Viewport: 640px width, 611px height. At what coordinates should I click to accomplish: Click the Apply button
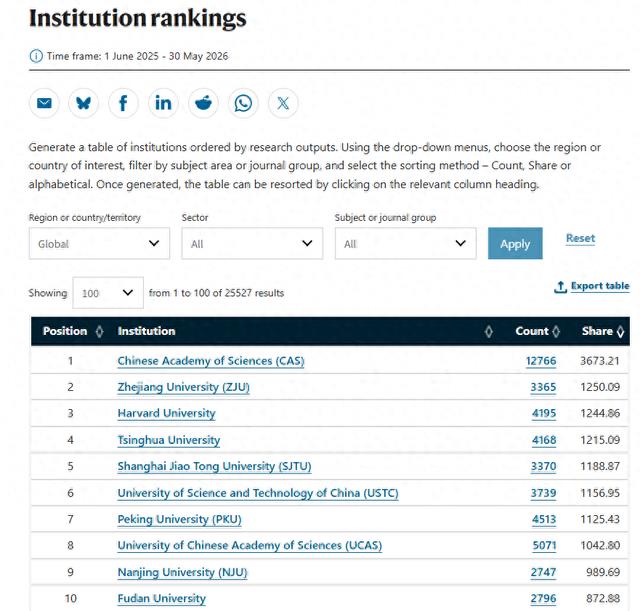[515, 244]
